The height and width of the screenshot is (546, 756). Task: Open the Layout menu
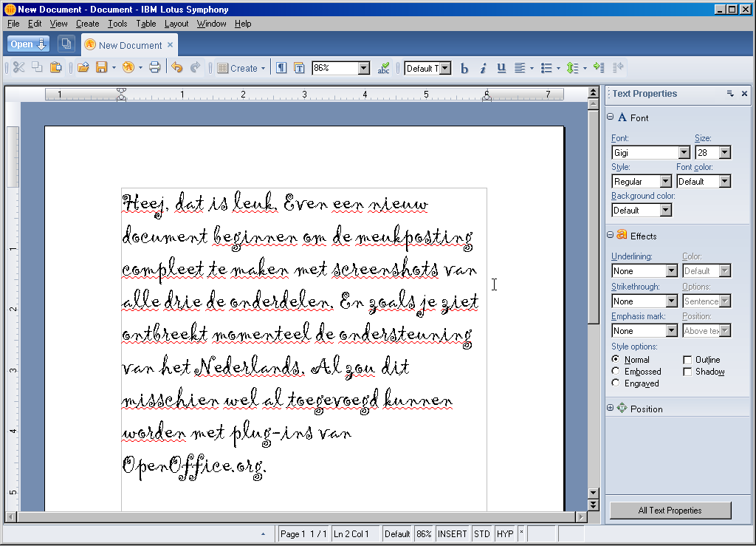[176, 24]
